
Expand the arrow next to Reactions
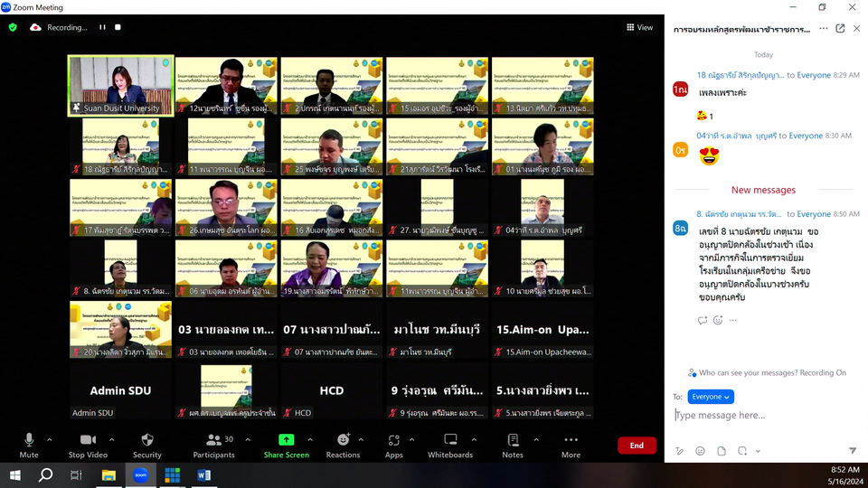tap(361, 440)
